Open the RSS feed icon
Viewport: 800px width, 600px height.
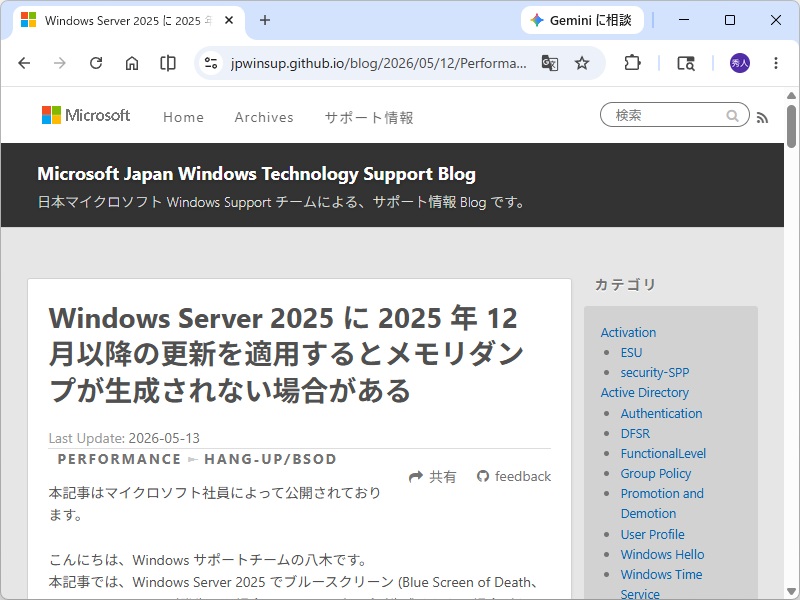click(762, 118)
